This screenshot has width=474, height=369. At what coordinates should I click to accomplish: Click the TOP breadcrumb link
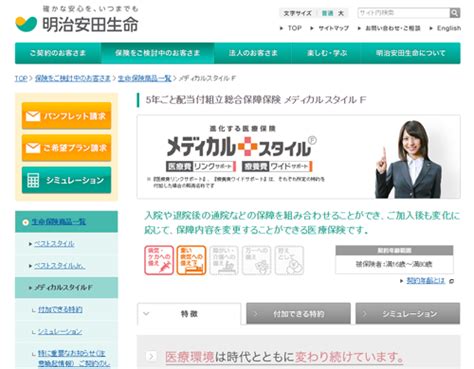coord(21,78)
